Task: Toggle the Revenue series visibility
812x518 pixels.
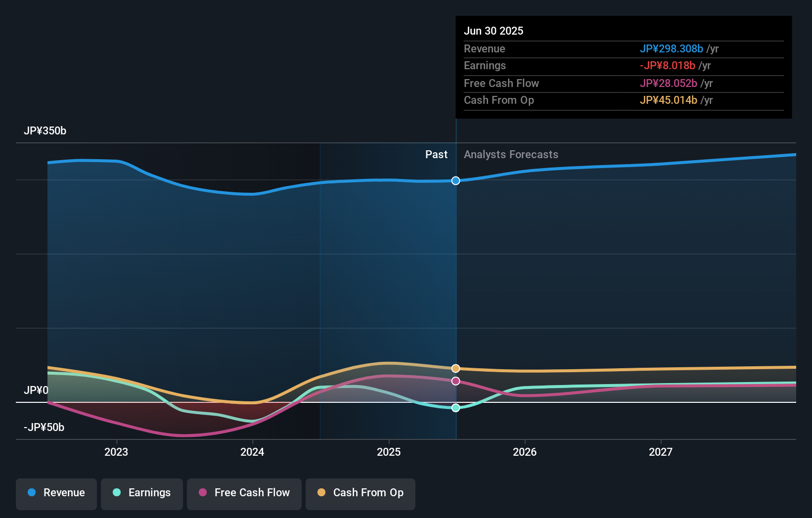Action: [x=56, y=493]
